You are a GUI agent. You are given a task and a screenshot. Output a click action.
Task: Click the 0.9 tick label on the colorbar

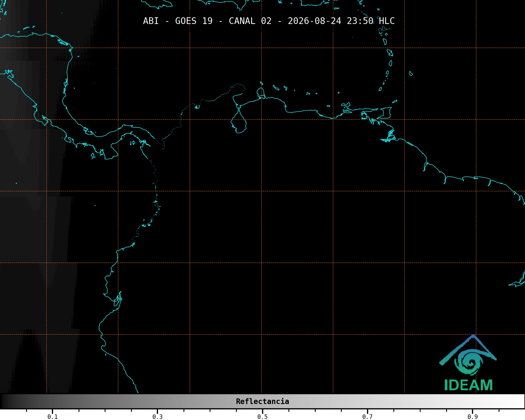(473, 417)
